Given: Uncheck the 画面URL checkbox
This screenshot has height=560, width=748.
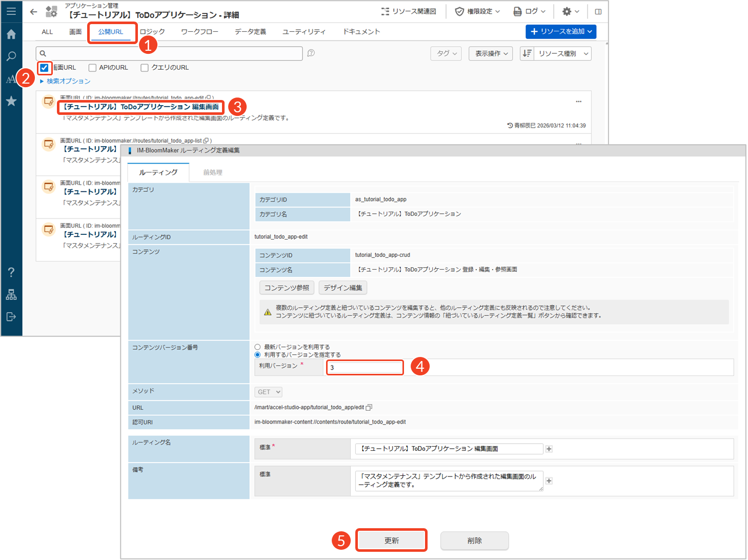Looking at the screenshot, I should pos(44,68).
